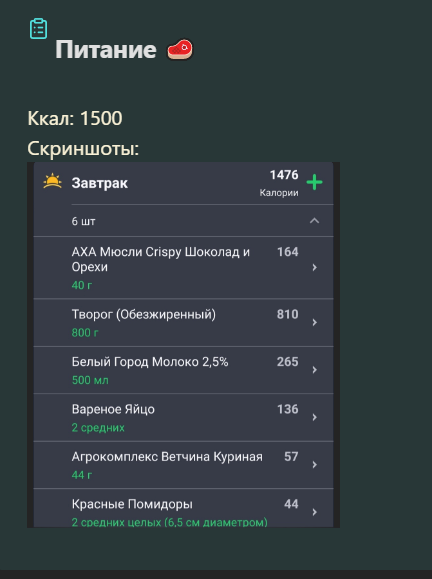This screenshot has width=432, height=579.
Task: Click the Агрокомплекс Ветчина Куриная name
Action: tap(167, 457)
